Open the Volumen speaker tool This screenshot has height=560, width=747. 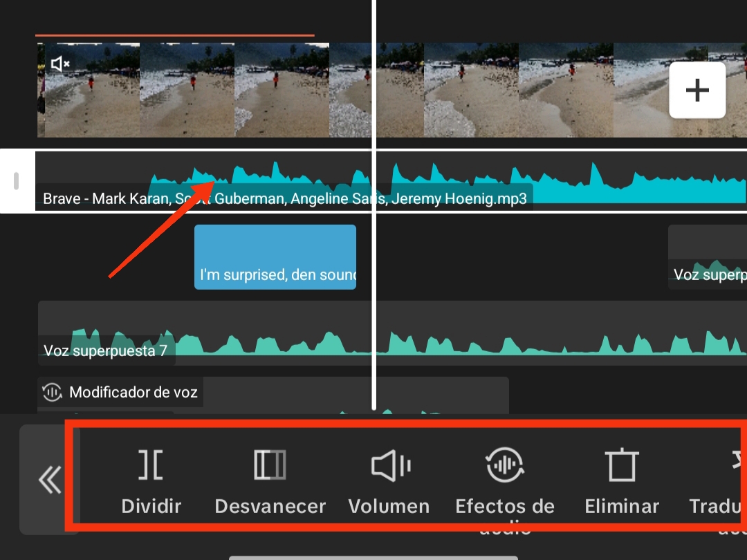(391, 465)
